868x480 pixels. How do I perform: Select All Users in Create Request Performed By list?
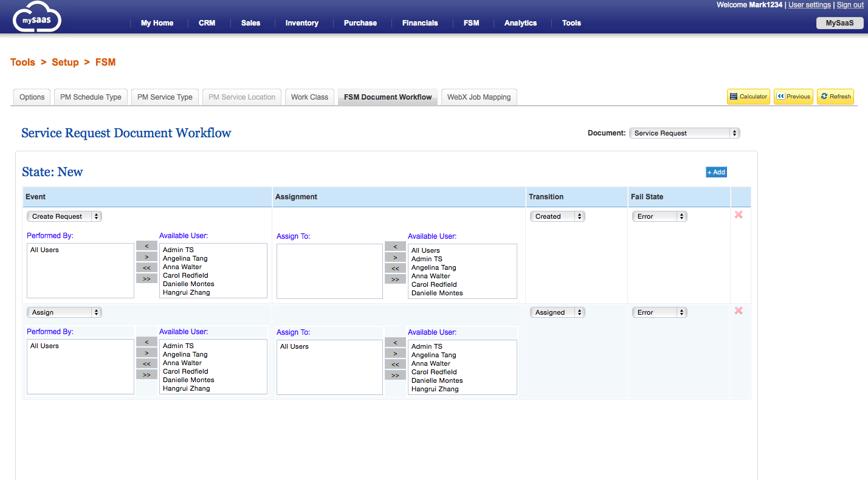click(44, 250)
